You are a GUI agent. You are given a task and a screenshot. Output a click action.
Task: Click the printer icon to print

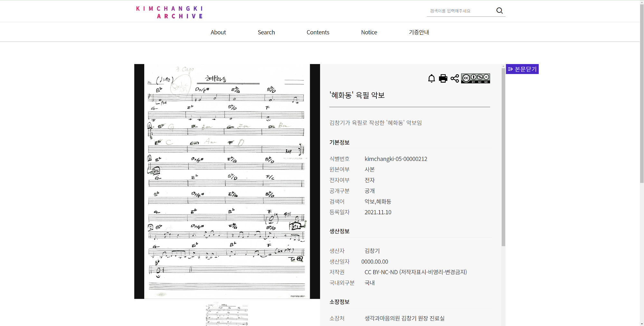[443, 79]
